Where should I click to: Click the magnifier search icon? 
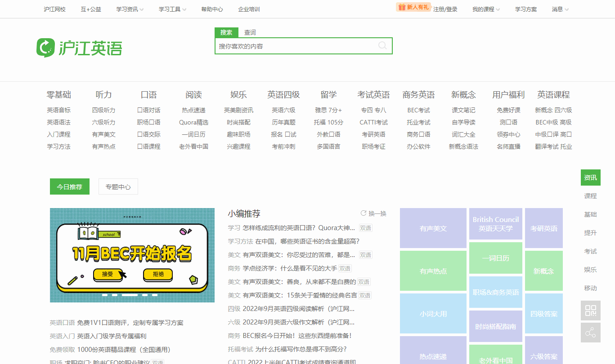(x=382, y=45)
